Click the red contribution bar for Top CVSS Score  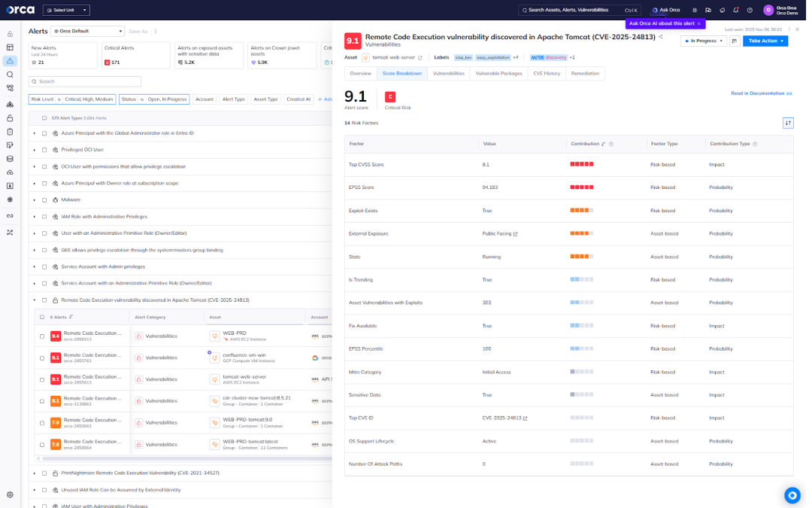(x=583, y=164)
